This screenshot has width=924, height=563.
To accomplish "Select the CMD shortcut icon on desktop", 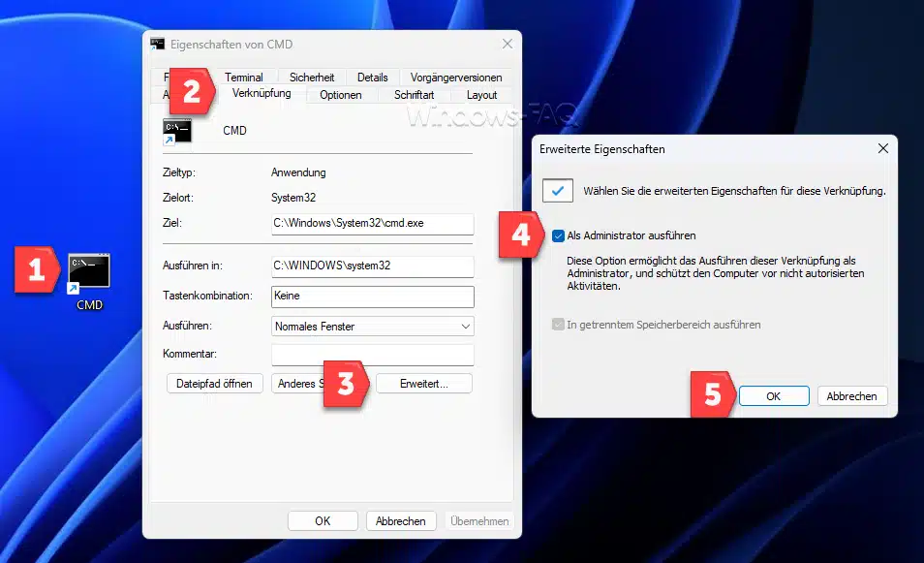I will (x=88, y=271).
